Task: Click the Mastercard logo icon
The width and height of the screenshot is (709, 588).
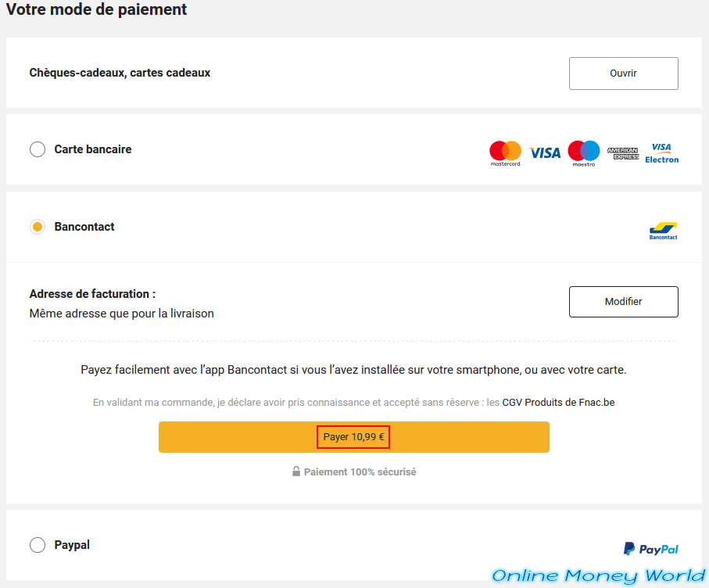Action: [x=505, y=152]
